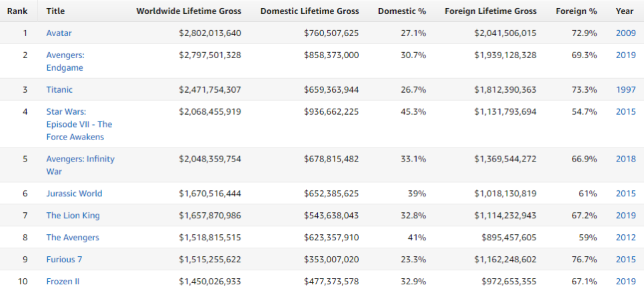Viewport: 644px width, 289px height.
Task: Sort by Foreign Lifetime Gross header
Action: pos(491,11)
